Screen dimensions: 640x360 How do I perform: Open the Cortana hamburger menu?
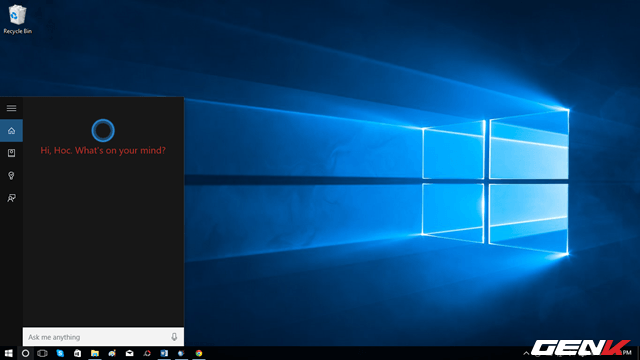click(11, 108)
